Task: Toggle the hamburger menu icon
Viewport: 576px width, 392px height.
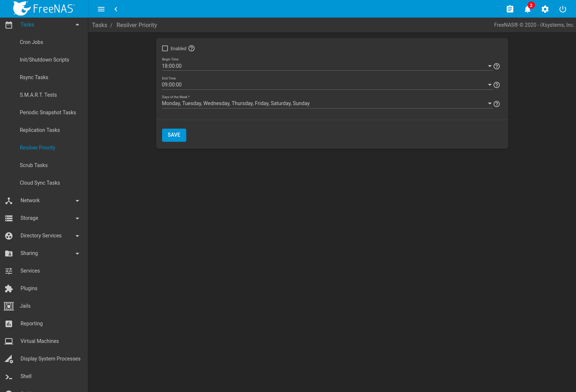Action: click(x=101, y=9)
